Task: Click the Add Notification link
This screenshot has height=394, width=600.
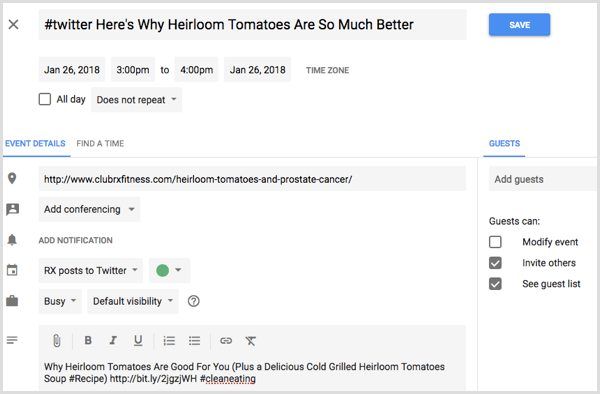Action: [75, 240]
